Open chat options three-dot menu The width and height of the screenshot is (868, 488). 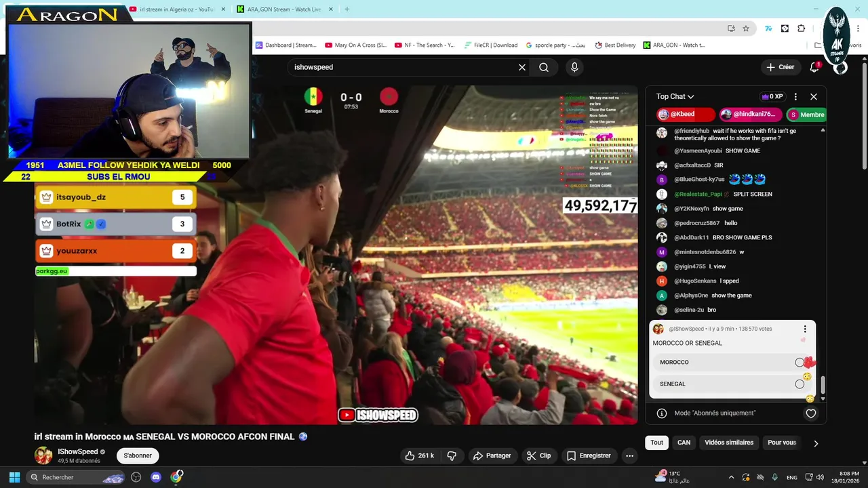(x=795, y=96)
